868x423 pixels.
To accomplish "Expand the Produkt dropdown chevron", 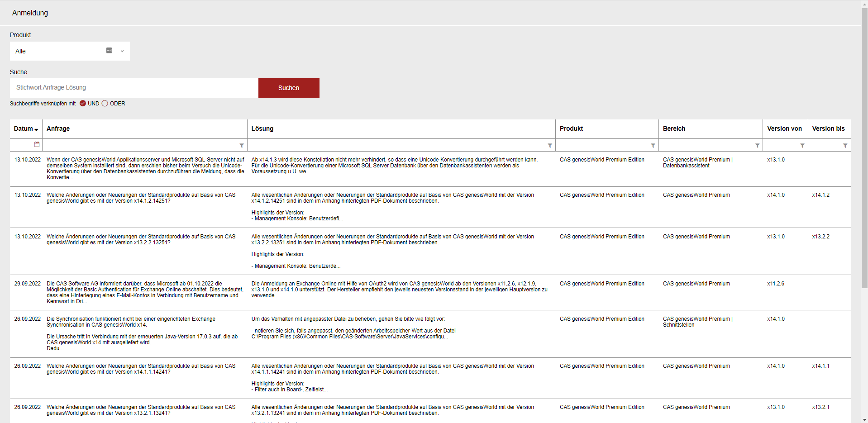I will point(122,51).
